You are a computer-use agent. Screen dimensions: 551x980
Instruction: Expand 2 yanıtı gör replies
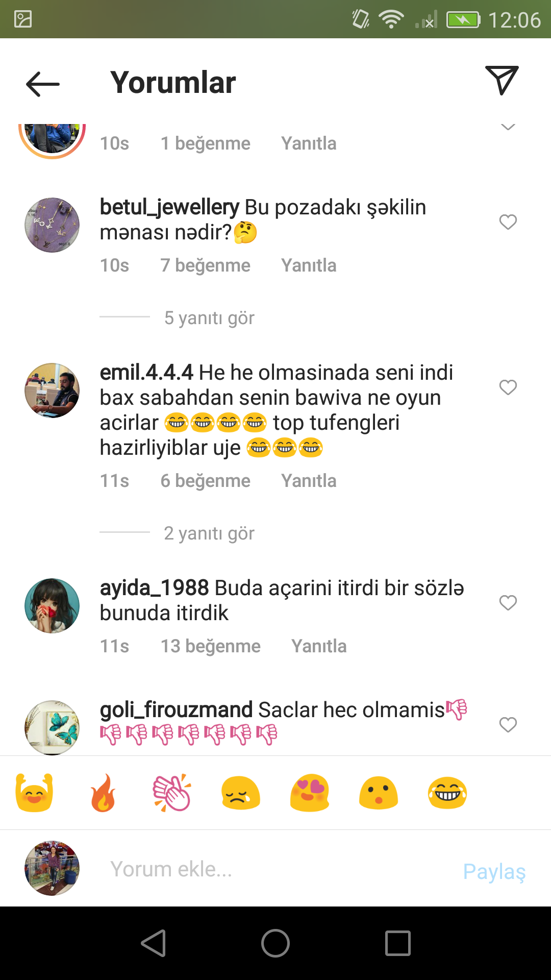click(209, 533)
